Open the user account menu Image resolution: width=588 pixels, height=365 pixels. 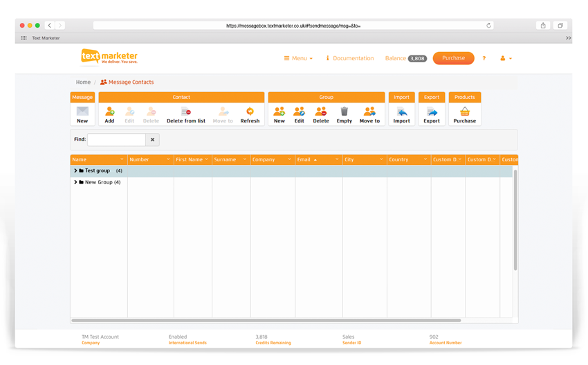(x=506, y=58)
